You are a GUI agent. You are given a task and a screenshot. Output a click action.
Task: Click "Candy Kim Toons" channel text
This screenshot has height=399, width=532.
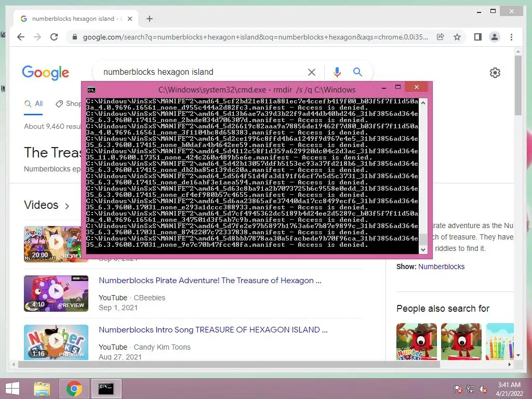point(162,347)
